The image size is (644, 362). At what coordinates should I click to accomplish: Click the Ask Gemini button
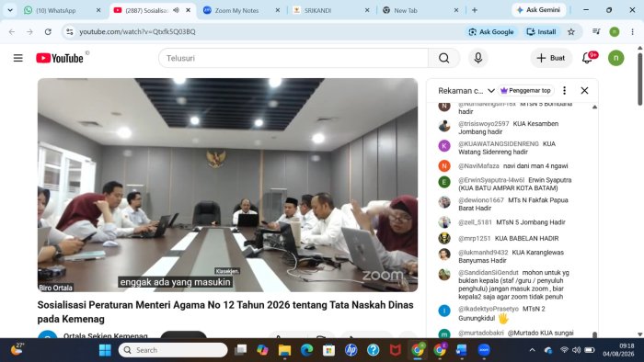click(538, 10)
